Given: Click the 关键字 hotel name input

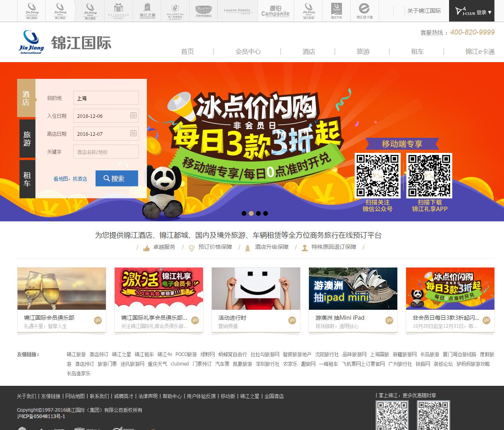Looking at the screenshot, I should pos(106,152).
